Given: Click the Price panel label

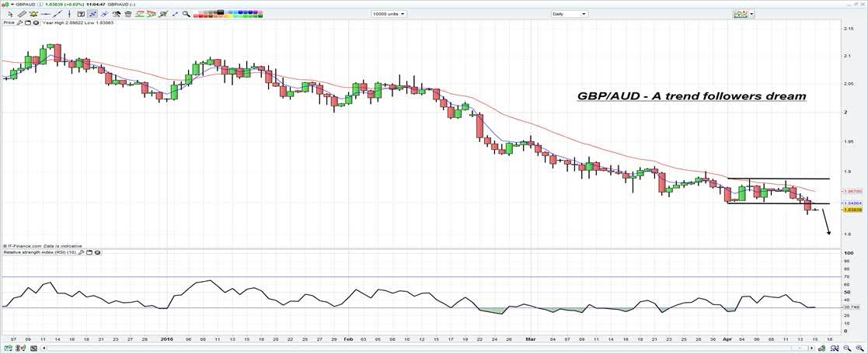Looking at the screenshot, I should (9, 23).
